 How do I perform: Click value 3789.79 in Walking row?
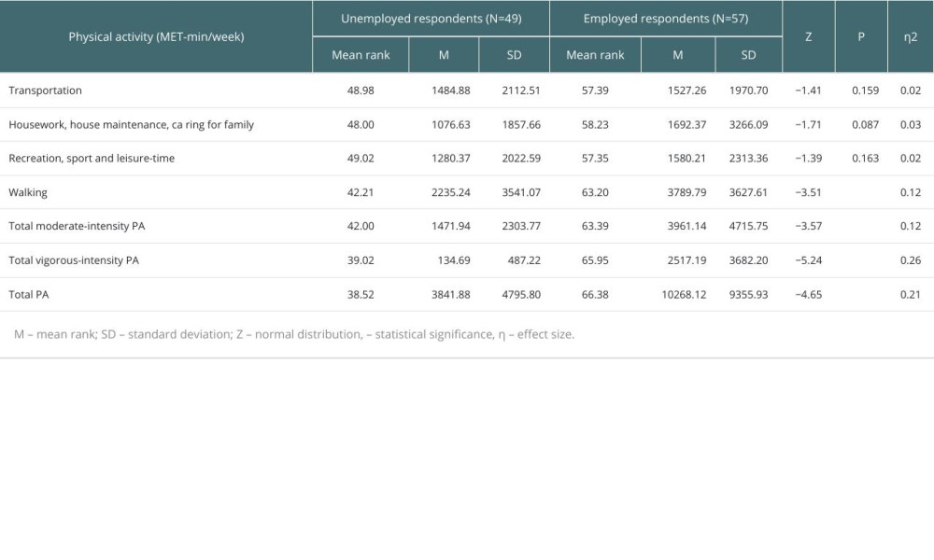point(686,192)
